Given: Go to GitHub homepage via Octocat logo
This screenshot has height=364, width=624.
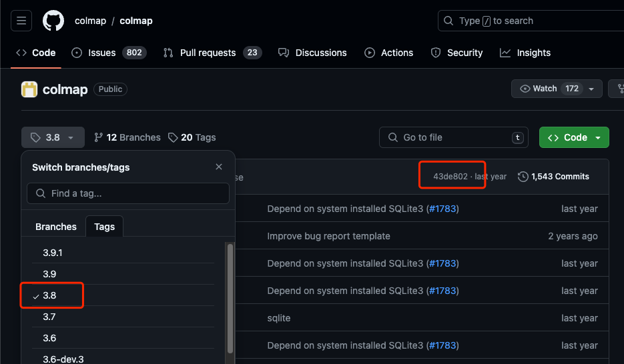Looking at the screenshot, I should click(53, 21).
